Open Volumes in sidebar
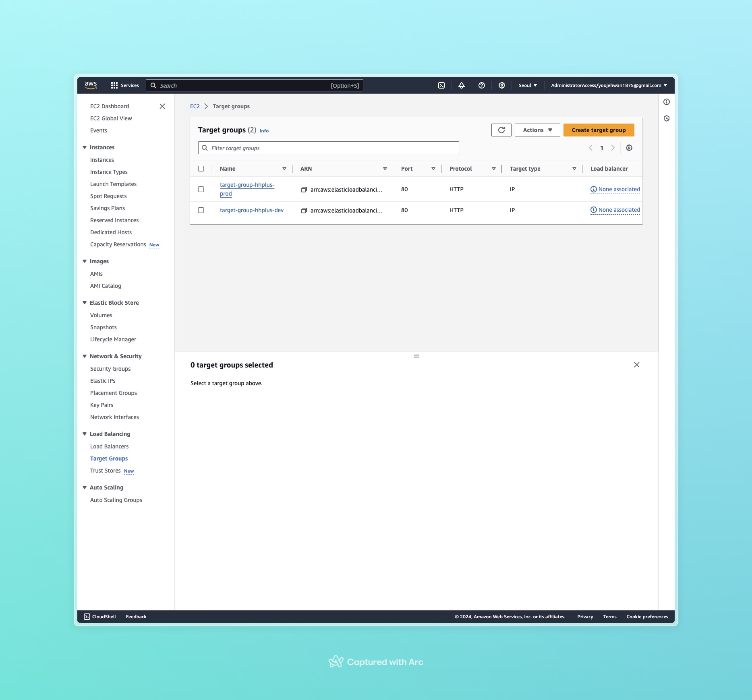This screenshot has height=700, width=752. click(x=101, y=315)
